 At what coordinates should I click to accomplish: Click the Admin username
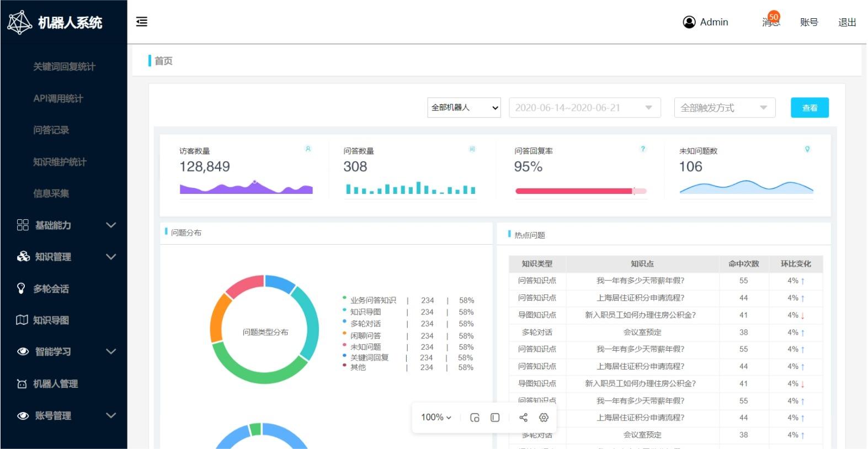(714, 22)
